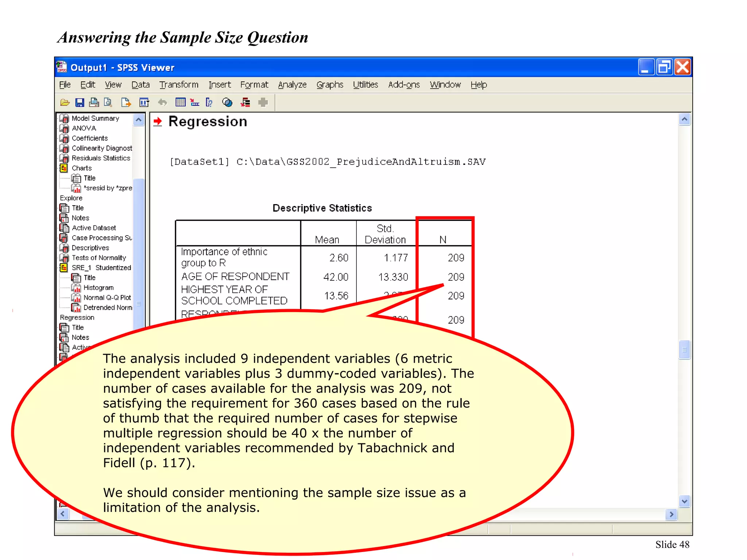
Task: Open the Analyze menu
Action: point(292,85)
